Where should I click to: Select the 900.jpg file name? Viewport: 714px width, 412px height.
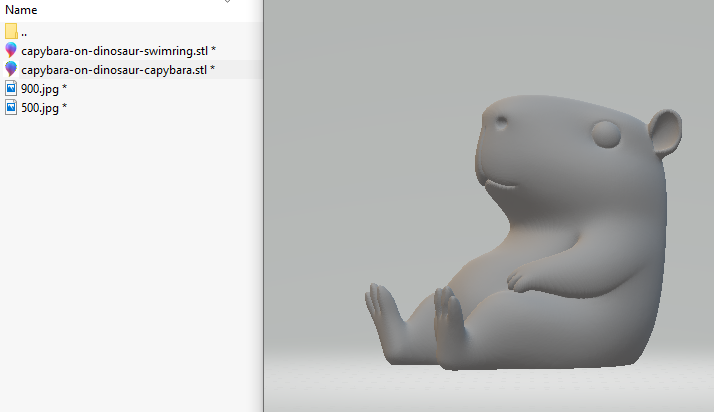[39, 89]
